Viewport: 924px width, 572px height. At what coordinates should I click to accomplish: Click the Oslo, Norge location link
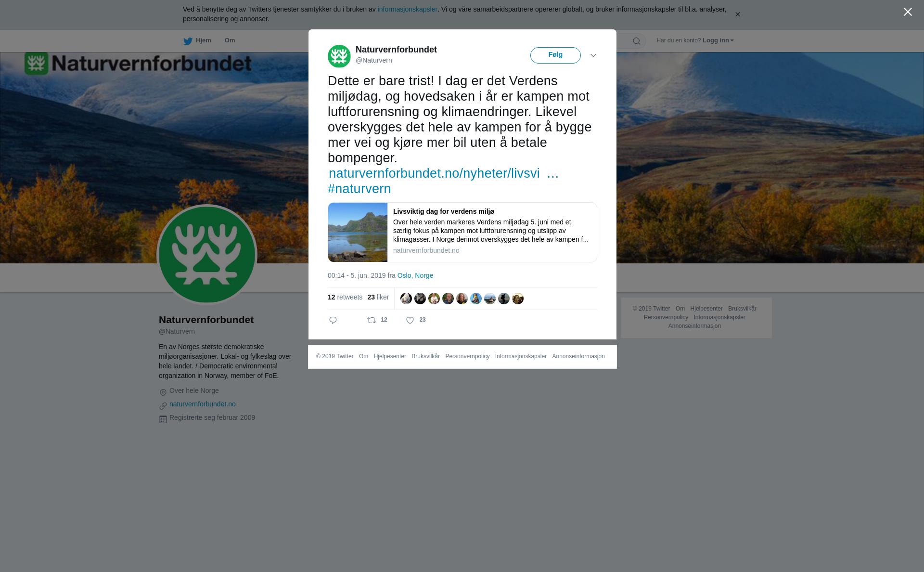(415, 275)
